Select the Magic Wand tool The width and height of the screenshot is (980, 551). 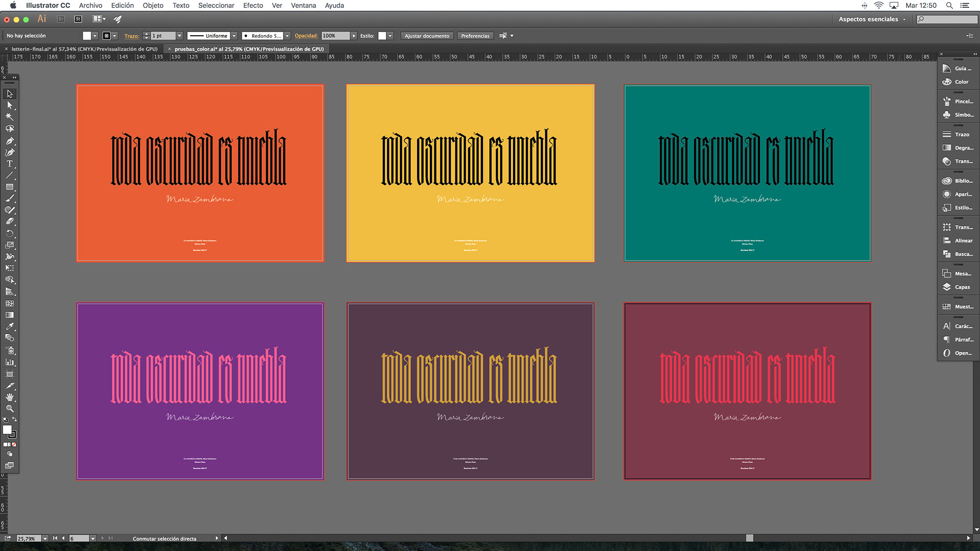coord(9,117)
